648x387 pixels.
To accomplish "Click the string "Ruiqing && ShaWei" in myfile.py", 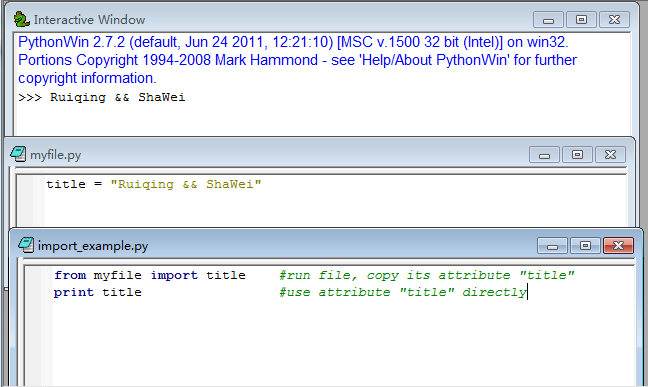I will [x=186, y=184].
